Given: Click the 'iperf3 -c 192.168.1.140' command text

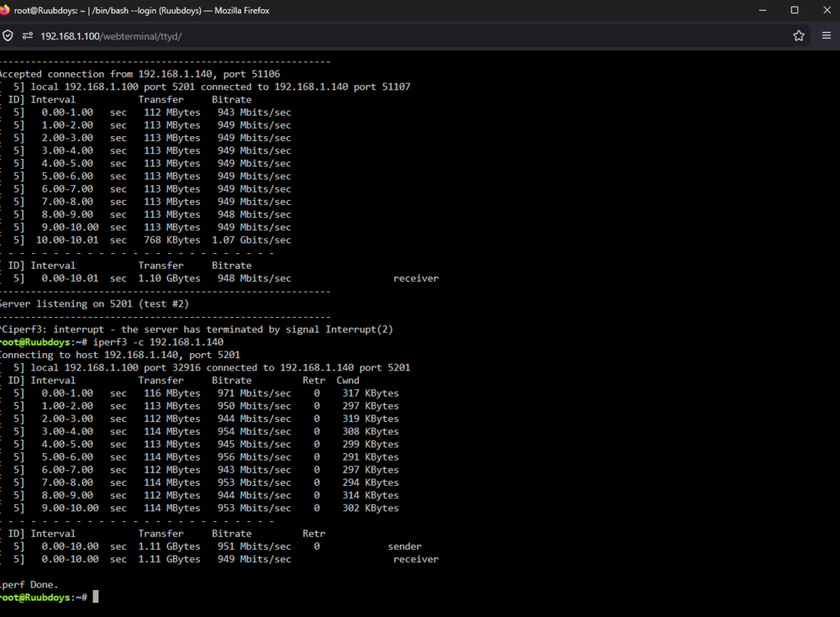Looking at the screenshot, I should tap(158, 342).
